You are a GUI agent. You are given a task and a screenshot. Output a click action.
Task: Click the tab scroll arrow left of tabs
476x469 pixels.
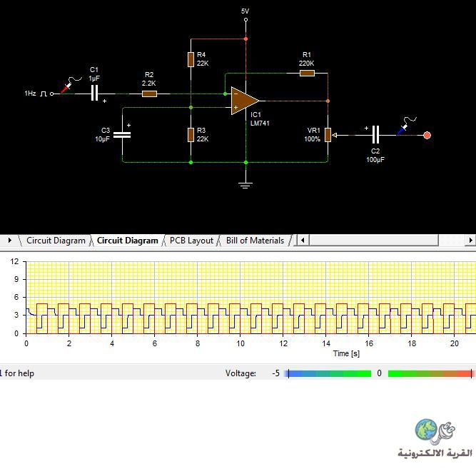point(10,241)
